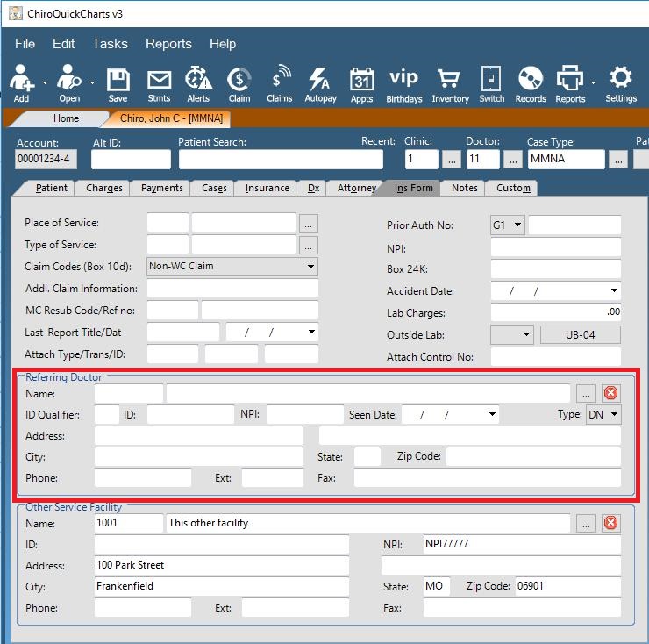This screenshot has width=649, height=644.
Task: Click the Lab Charges field
Action: coord(555,311)
